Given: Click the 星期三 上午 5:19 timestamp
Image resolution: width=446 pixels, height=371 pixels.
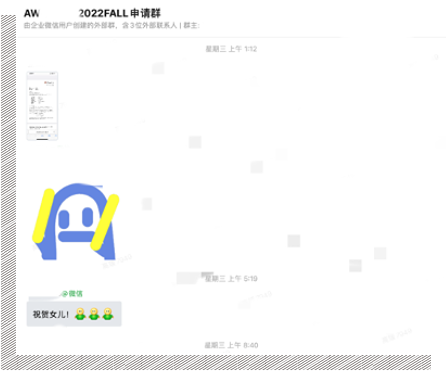Looking at the screenshot, I should [231, 278].
